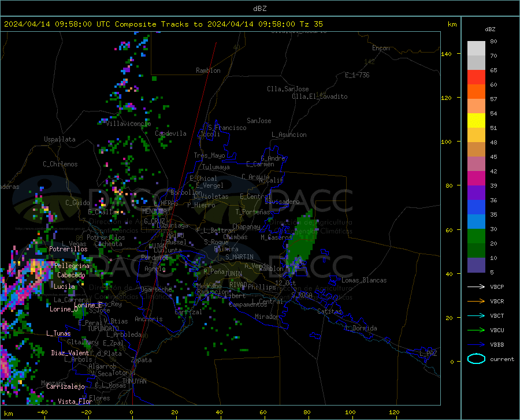The image size is (520, 420).
Task: Click the Mirador place label
Action: pyautogui.click(x=266, y=317)
